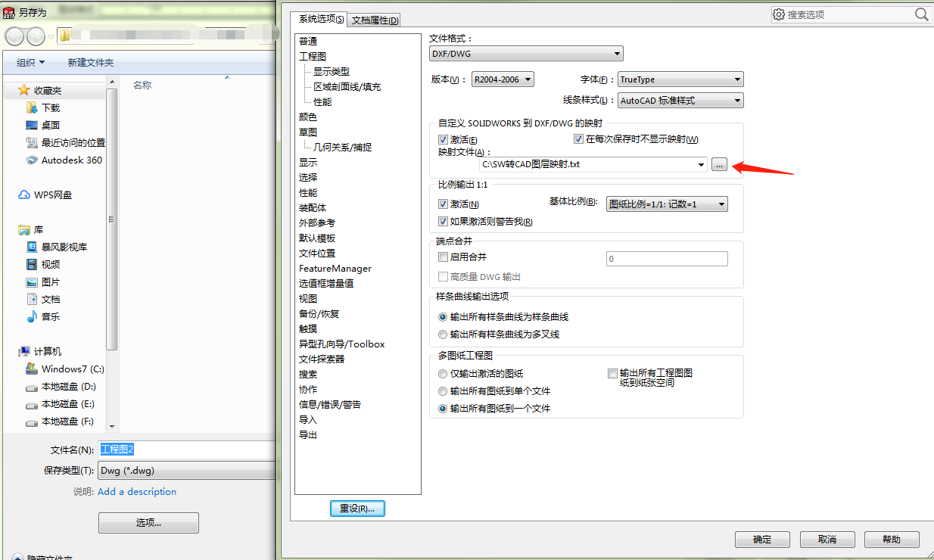Select 输出所有图纸到一个文件 radio

(443, 409)
